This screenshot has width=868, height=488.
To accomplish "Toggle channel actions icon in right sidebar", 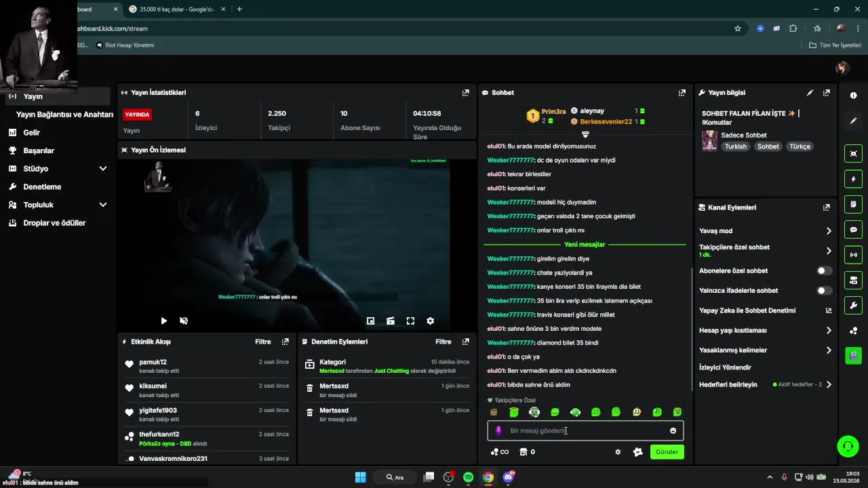I will [853, 280].
